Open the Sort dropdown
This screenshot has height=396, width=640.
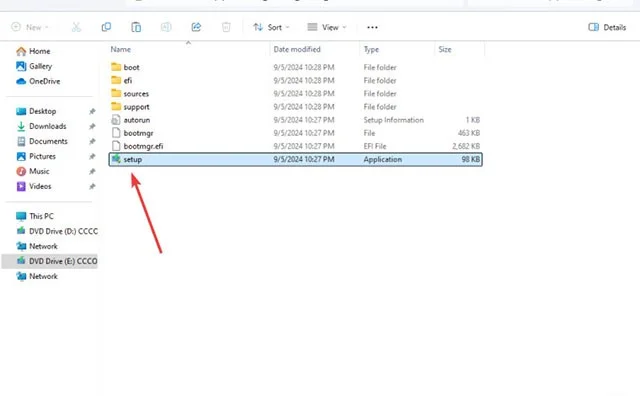(271, 27)
